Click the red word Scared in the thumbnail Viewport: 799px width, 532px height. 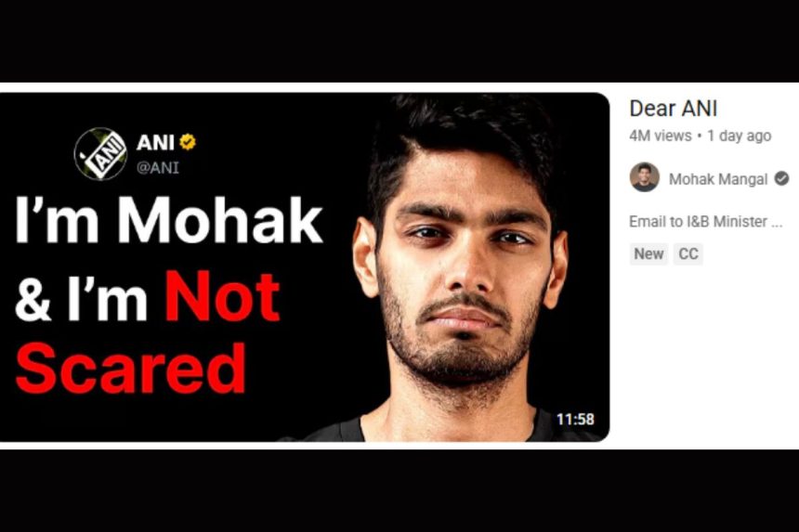click(x=130, y=368)
